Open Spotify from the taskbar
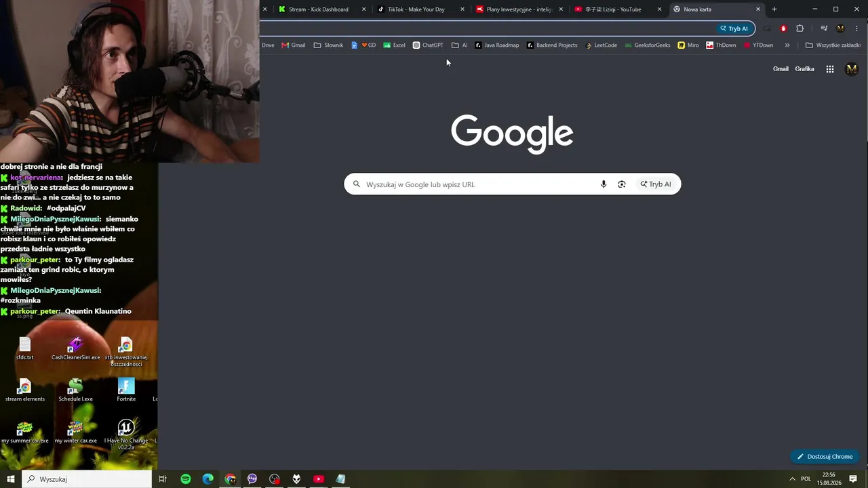 tap(186, 479)
